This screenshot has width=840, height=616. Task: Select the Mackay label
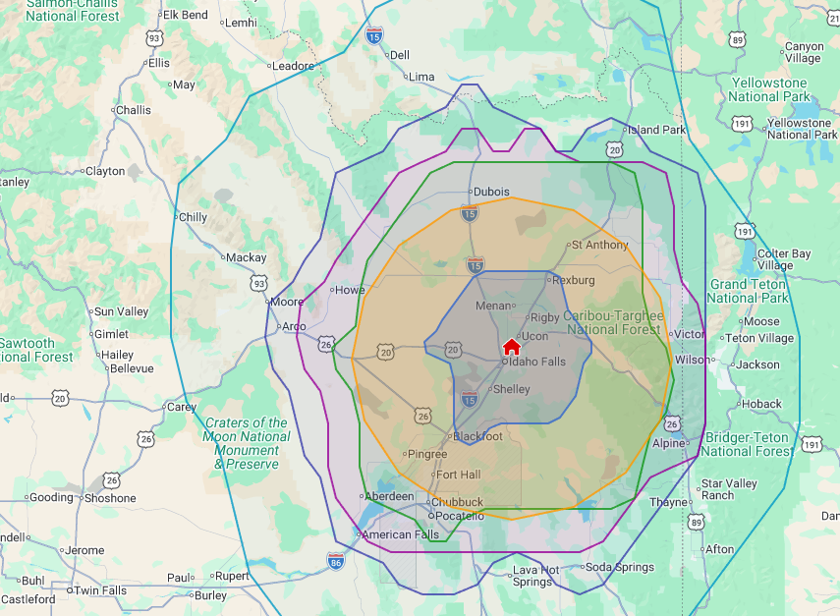pyautogui.click(x=246, y=257)
